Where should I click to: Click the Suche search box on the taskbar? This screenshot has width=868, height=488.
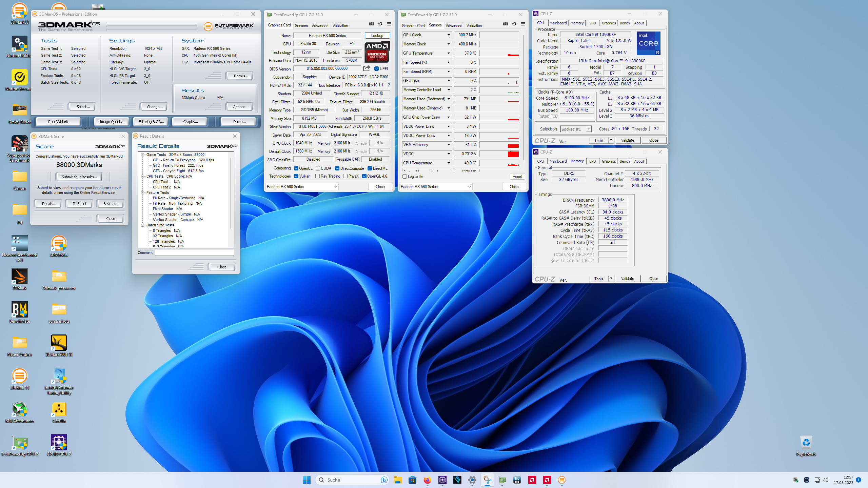[x=352, y=480]
